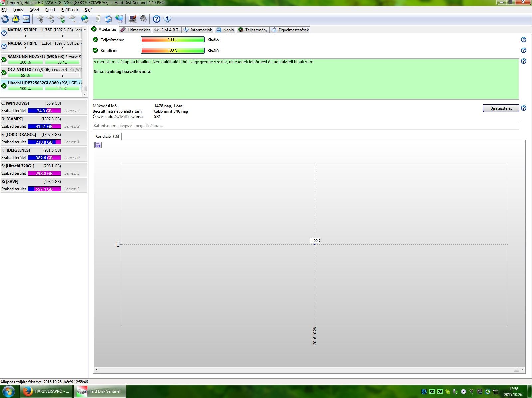Image resolution: width=532 pixels, height=398 pixels.
Task: Click the tray temperature icon showing 26
Action: 440,392
